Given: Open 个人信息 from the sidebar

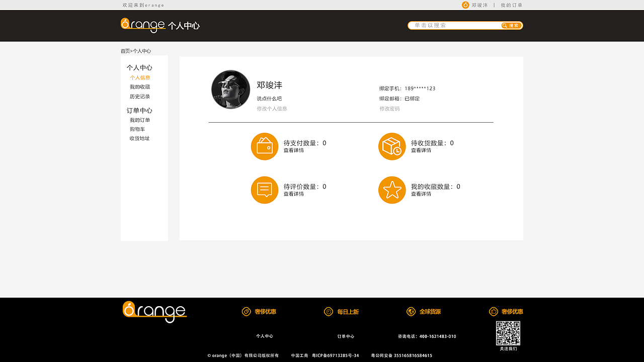Looking at the screenshot, I should (x=140, y=77).
